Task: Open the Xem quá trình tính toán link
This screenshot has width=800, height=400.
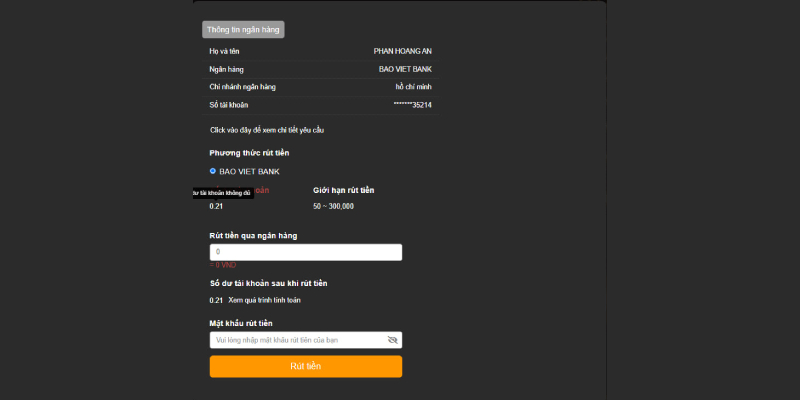Action: pos(264,300)
